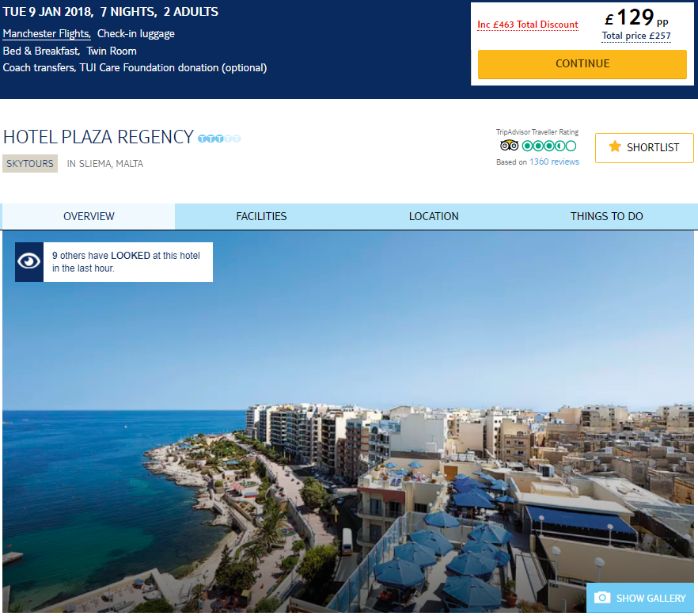Open the Manchester Flights link
Image resolution: width=698 pixels, height=616 pixels.
pos(47,34)
